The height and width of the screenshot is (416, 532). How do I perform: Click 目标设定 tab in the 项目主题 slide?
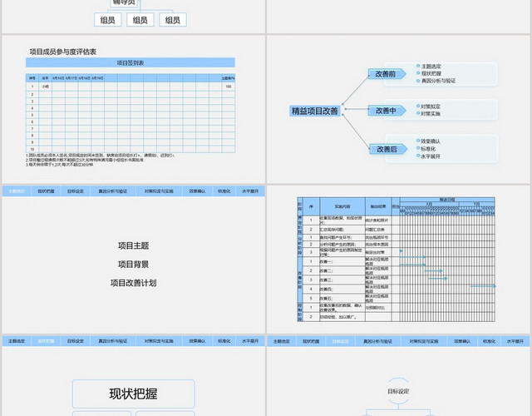(76, 191)
